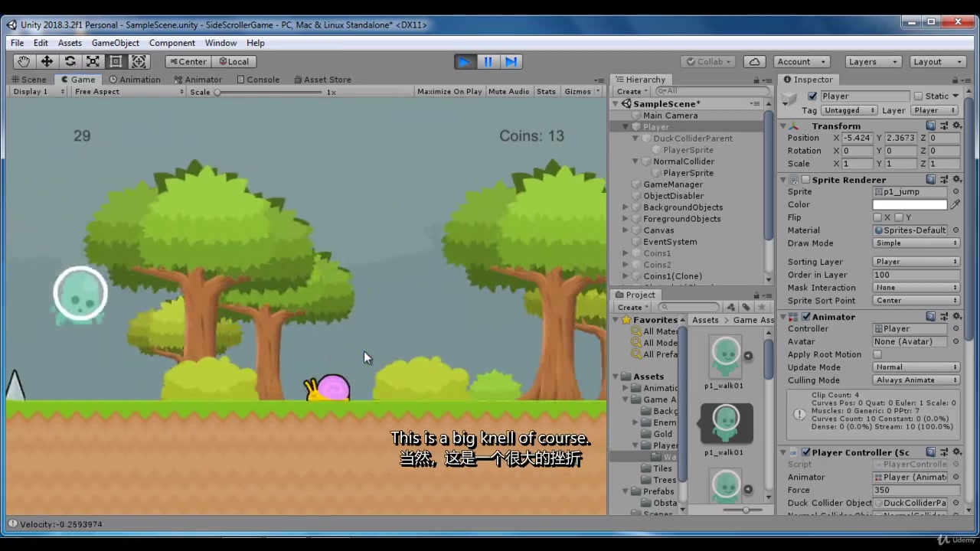Screen dimensions: 980x551
Task: Select the Rect Transform tool
Action: click(116, 61)
